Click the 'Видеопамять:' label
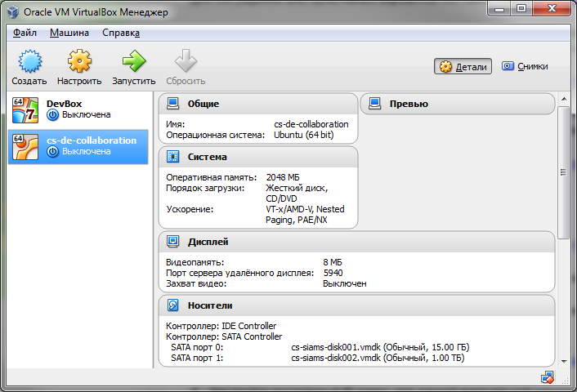The height and width of the screenshot is (392, 577). (195, 262)
